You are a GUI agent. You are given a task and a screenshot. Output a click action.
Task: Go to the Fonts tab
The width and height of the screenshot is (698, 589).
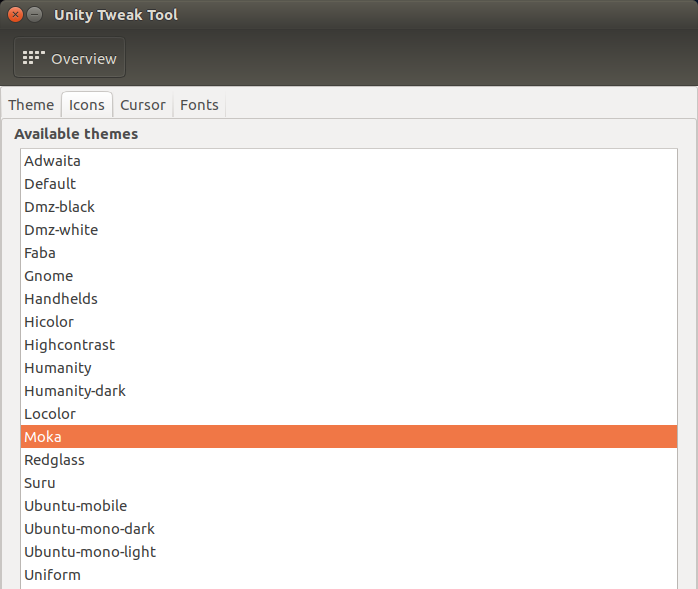pos(199,105)
